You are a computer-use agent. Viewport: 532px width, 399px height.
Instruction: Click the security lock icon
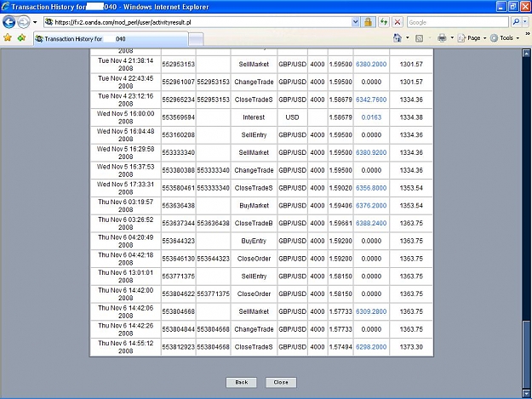click(x=368, y=22)
